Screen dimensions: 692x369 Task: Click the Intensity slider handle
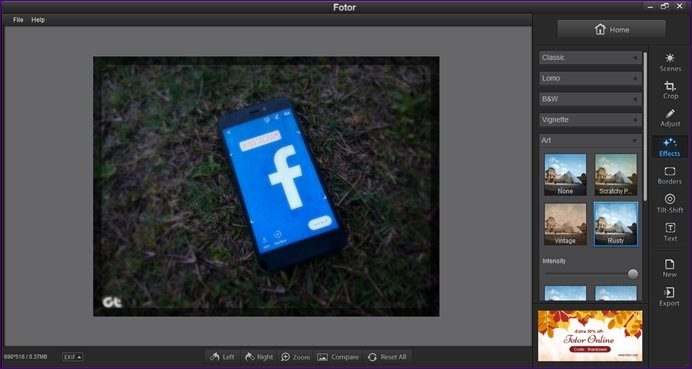coord(633,274)
